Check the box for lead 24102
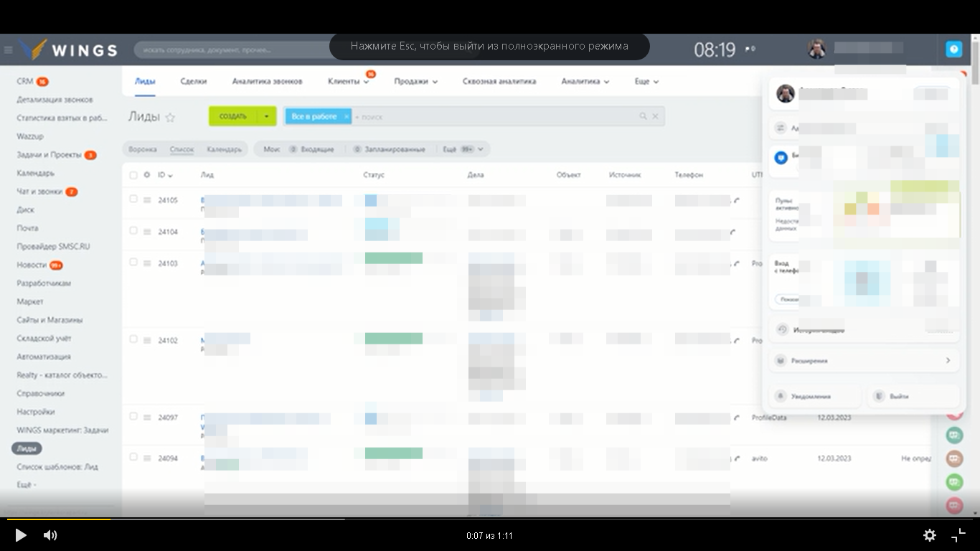The height and width of the screenshot is (551, 980). point(133,339)
